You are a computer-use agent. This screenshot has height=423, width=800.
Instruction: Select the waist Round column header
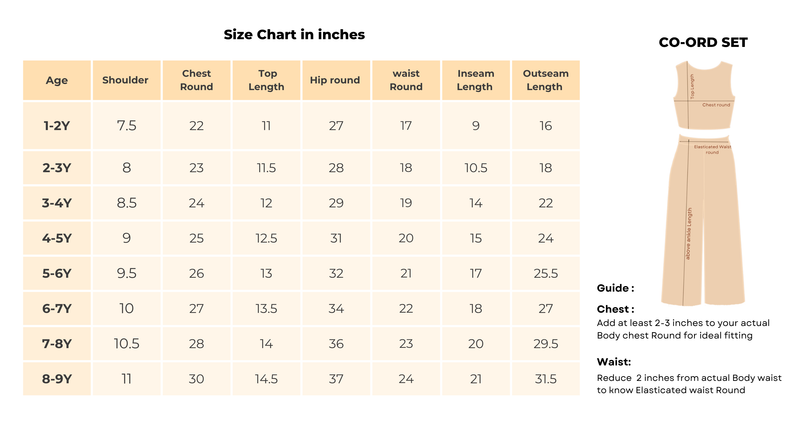pos(406,80)
